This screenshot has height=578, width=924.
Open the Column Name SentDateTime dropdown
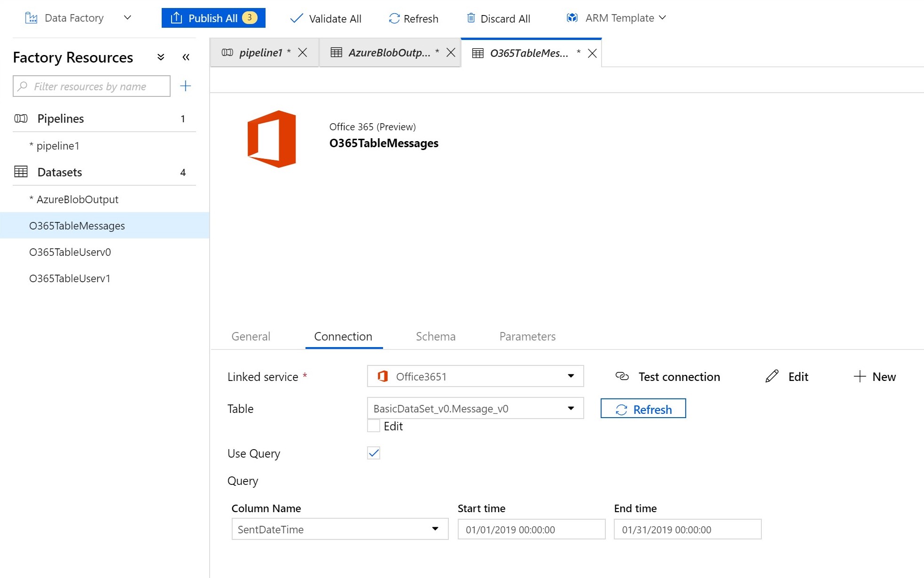(x=435, y=529)
